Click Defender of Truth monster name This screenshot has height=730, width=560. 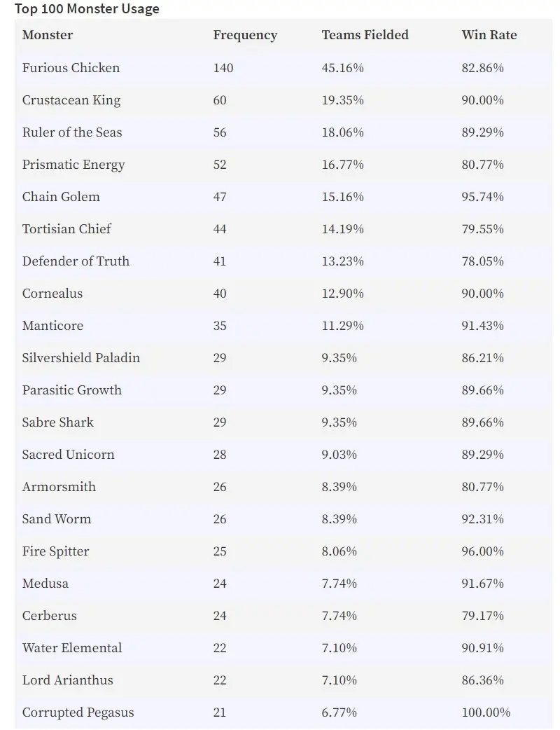76,261
